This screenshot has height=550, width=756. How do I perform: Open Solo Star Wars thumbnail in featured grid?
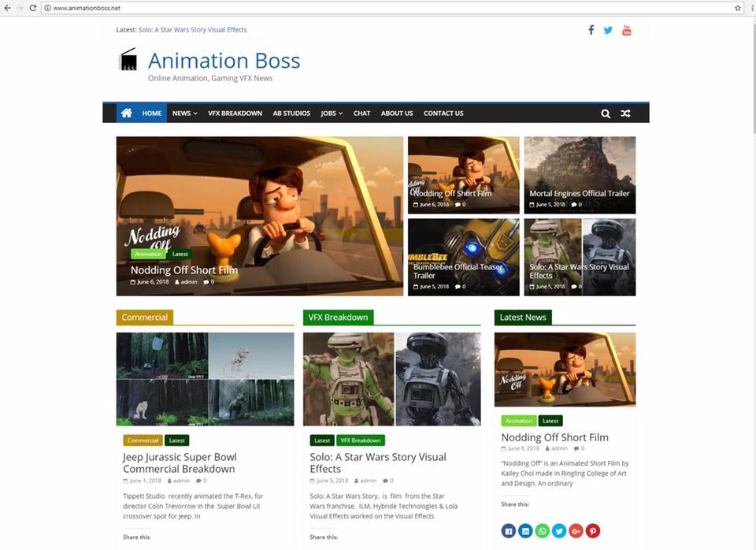(x=580, y=257)
